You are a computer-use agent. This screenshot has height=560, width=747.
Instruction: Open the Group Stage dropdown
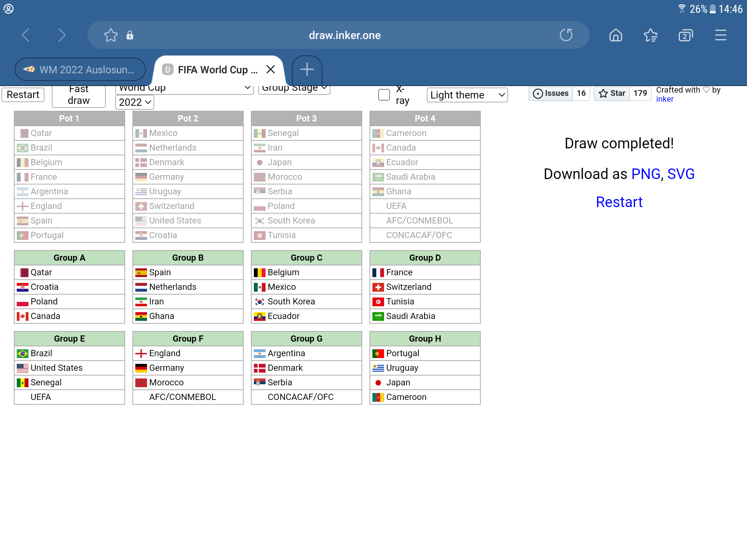294,90
